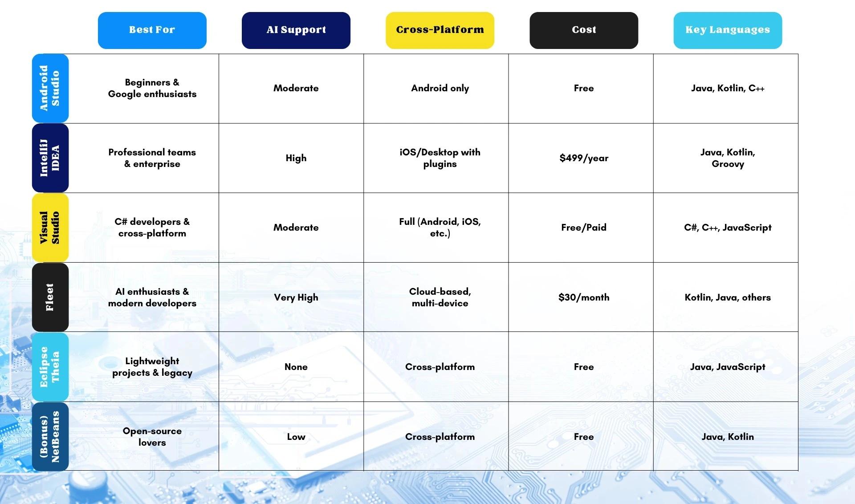Open the Fleet AI Support cell
This screenshot has height=504, width=855.
tap(295, 297)
